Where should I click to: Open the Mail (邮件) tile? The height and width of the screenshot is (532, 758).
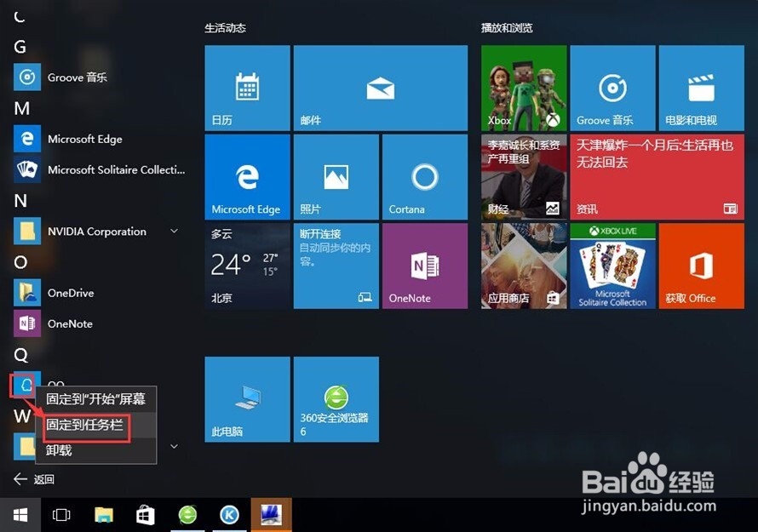coord(381,88)
